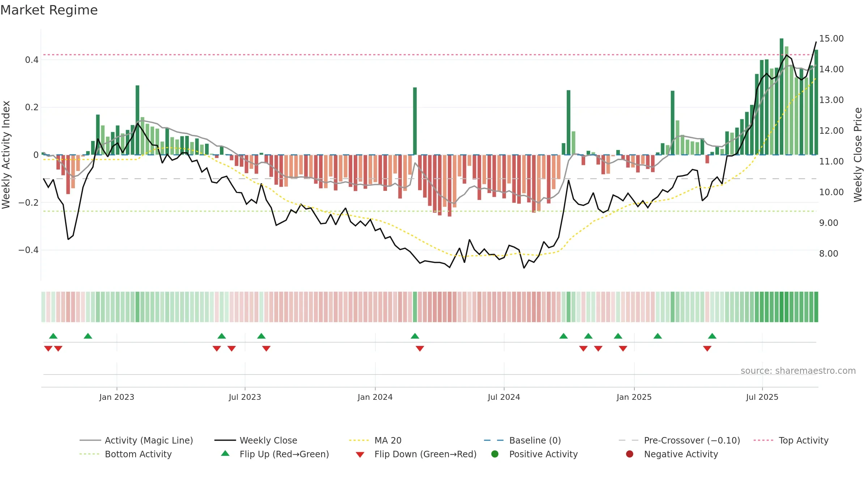Image resolution: width=868 pixels, height=488 pixels.
Task: Click the Jul 2025 axis label
Action: 762,397
